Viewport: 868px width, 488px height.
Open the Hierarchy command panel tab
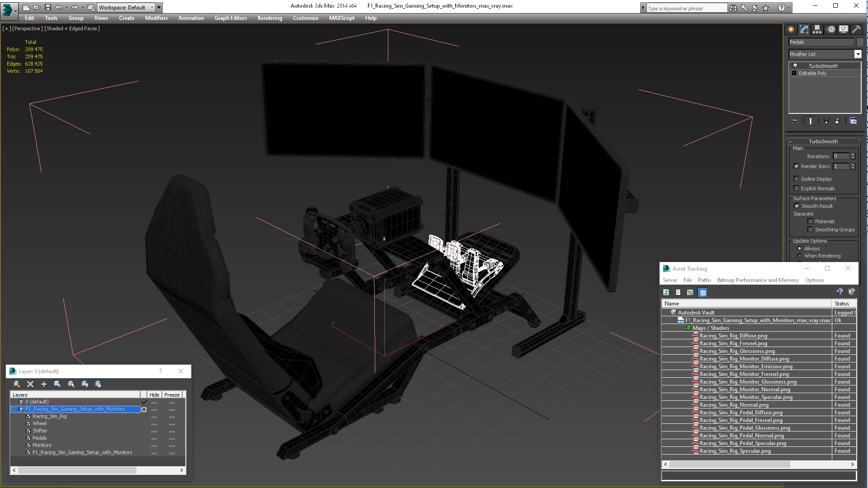click(817, 29)
